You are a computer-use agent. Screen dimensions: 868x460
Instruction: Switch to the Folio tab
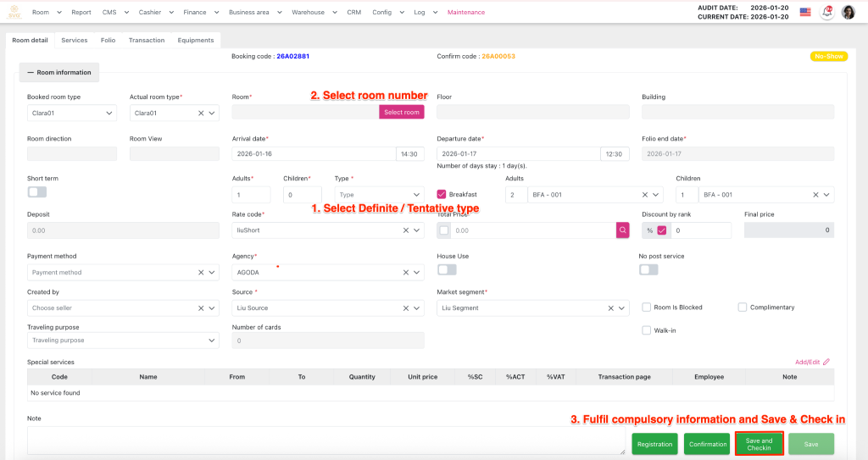(x=108, y=40)
